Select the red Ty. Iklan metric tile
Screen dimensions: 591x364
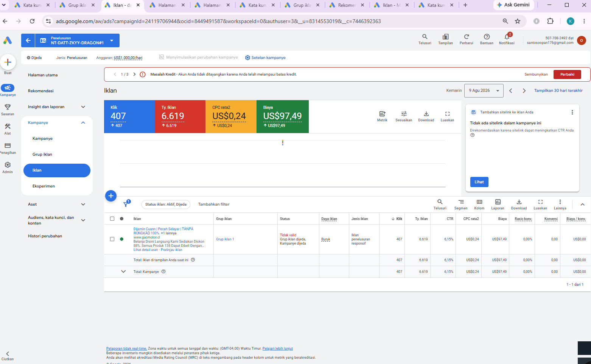click(x=180, y=117)
